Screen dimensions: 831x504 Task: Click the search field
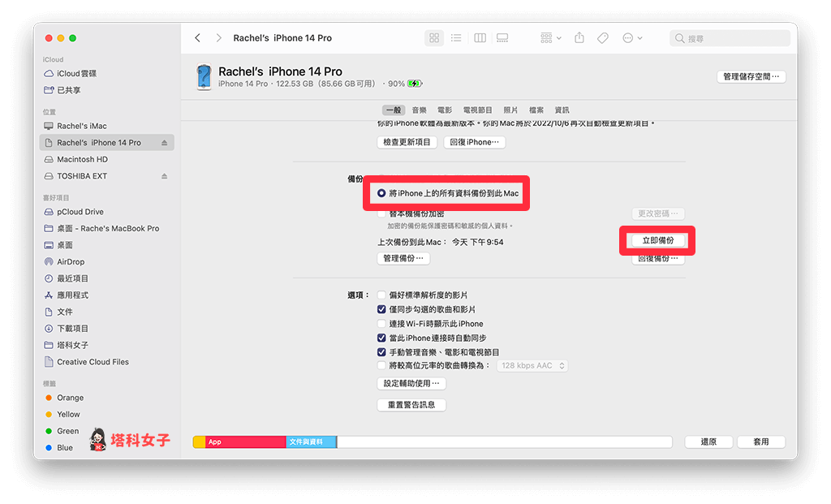(729, 38)
